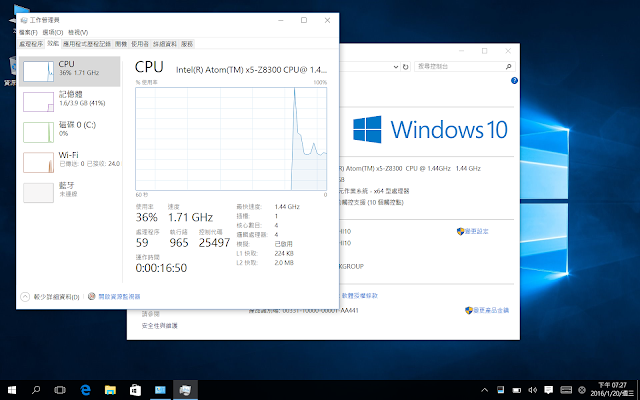Image resolution: width=640 pixels, height=400 pixels.
Task: Open the Store app from taskbar
Action: pos(135,390)
